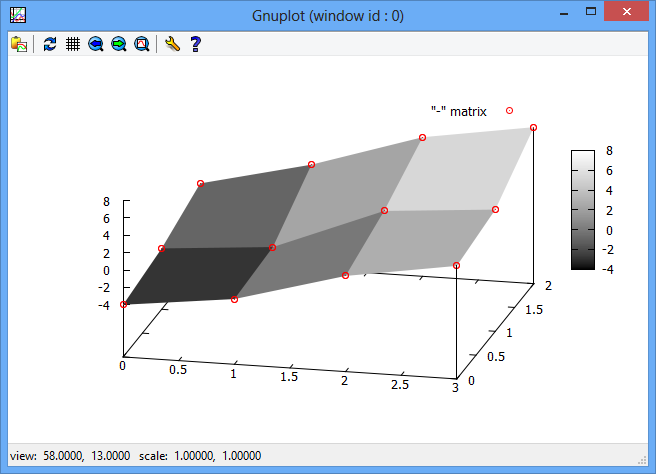This screenshot has height=474, width=656.
Task: Click the color bar label 8
Action: pos(609,151)
